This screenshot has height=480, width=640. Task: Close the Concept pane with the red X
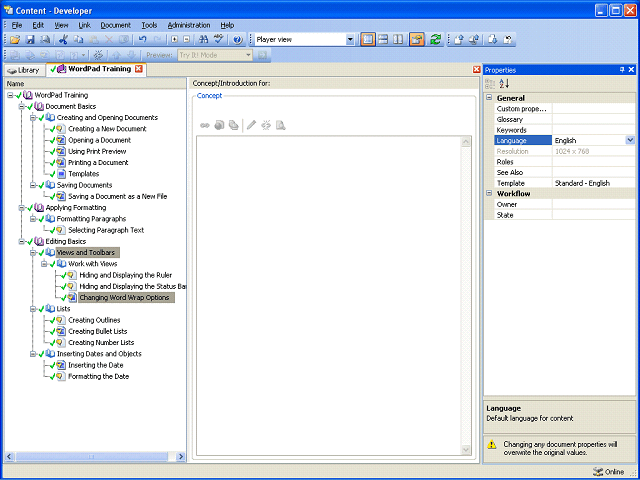(476, 69)
